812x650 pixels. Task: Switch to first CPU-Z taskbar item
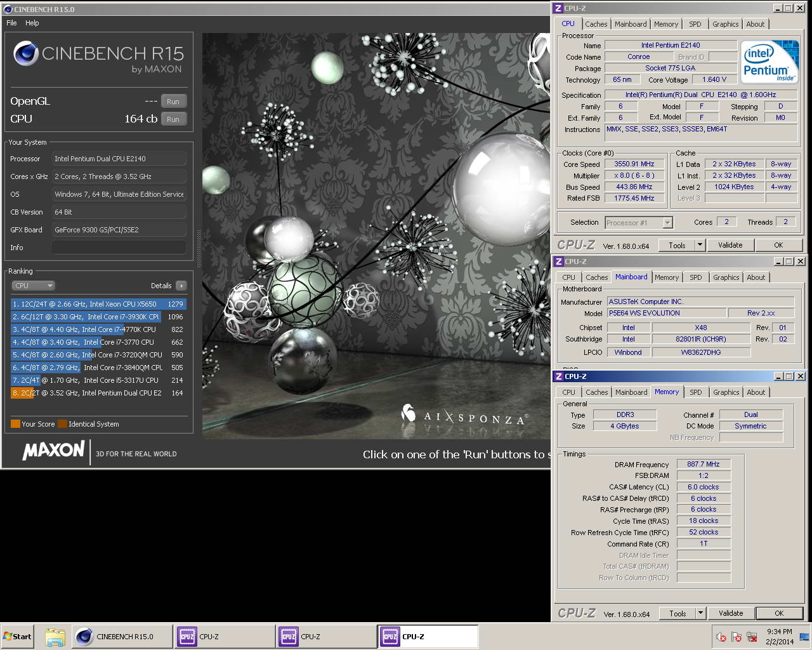tap(225, 637)
